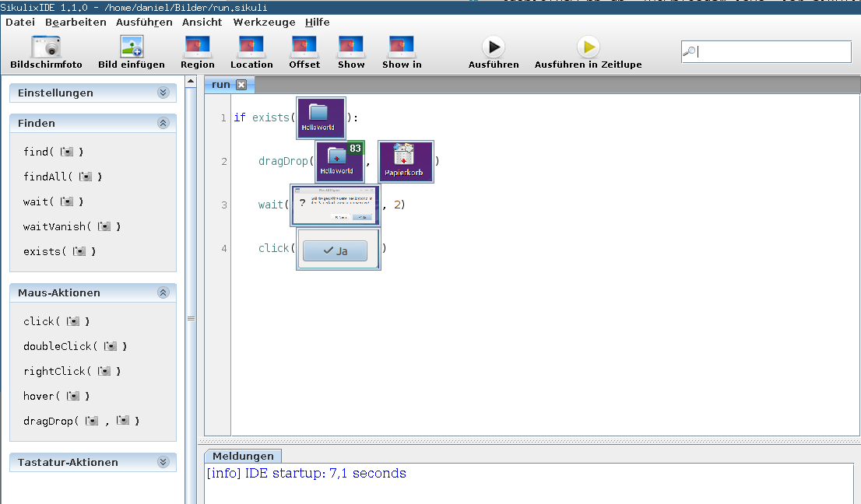Expand the Einstellungen panel
This screenshot has height=504, width=861.
163,93
